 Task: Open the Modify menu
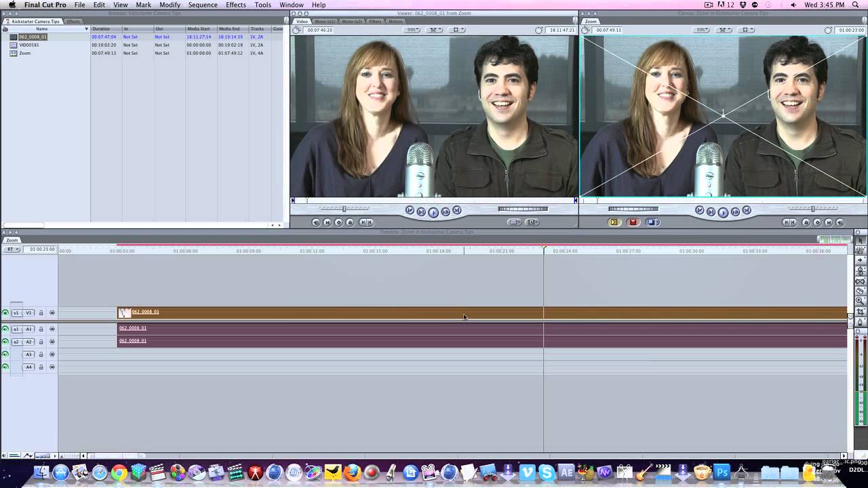170,5
